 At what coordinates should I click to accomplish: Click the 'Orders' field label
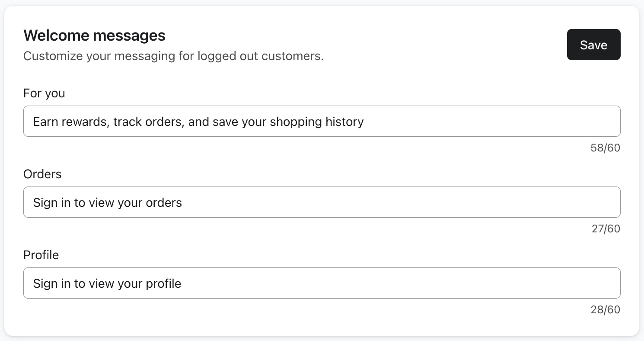42,174
